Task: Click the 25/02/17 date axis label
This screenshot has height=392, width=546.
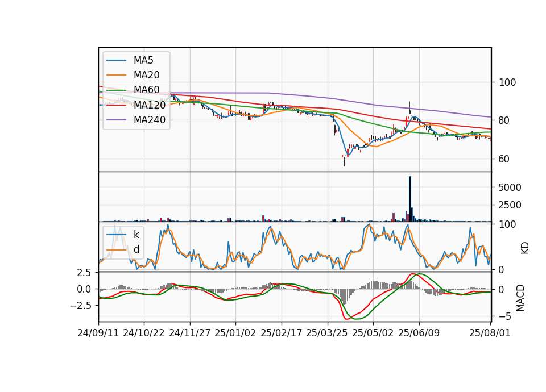Action: 281,333
